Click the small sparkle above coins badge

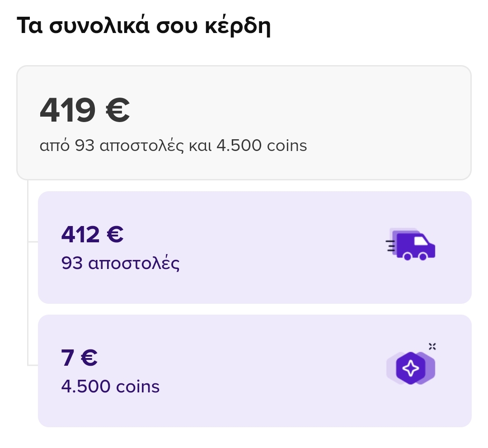tap(432, 346)
